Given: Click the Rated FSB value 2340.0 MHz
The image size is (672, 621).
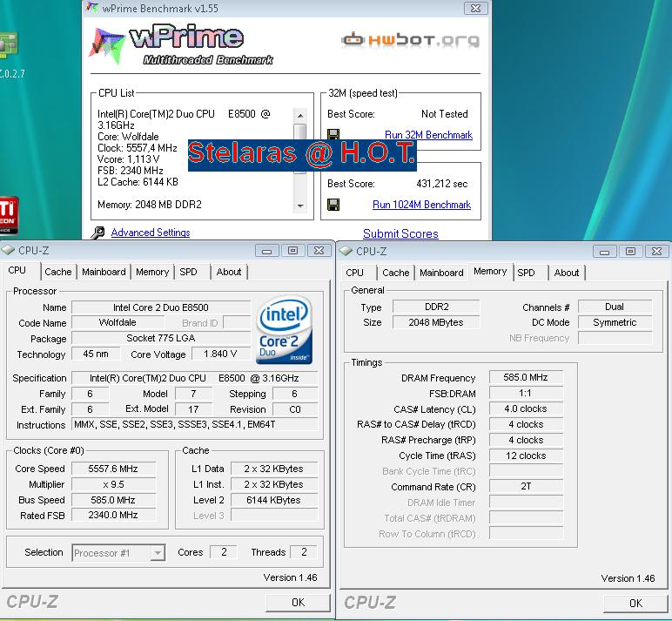Looking at the screenshot, I should (113, 515).
